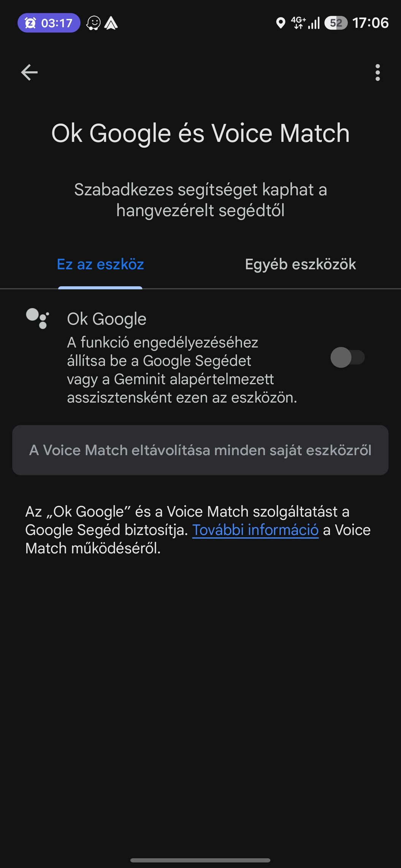Tap the battery level 52 indicator
Screen dimensions: 401x868
coord(336,23)
